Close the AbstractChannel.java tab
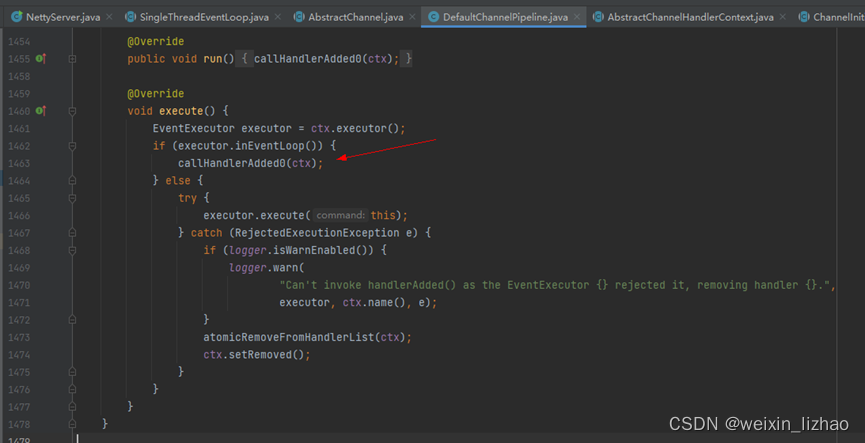 click(x=413, y=17)
